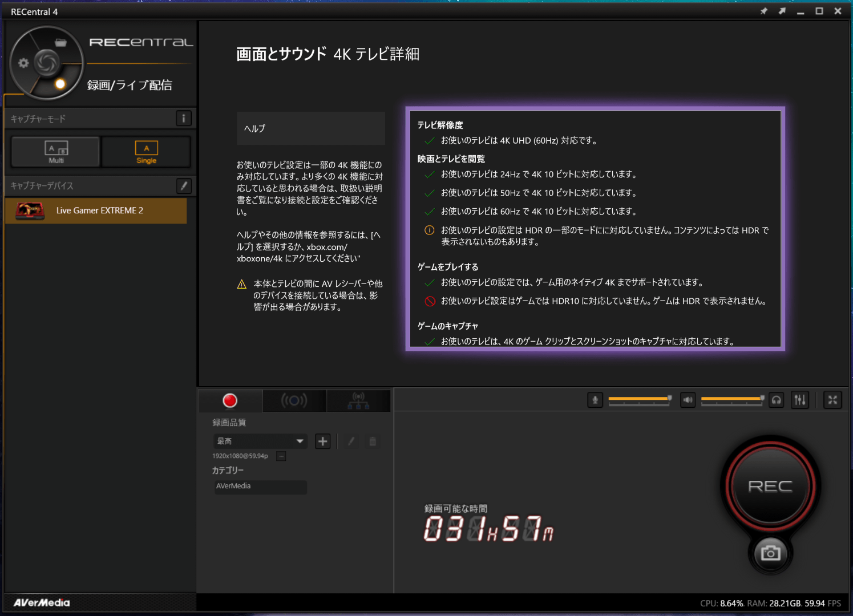853x616 pixels.
Task: Click the 画面とサウンド title text
Action: point(281,54)
